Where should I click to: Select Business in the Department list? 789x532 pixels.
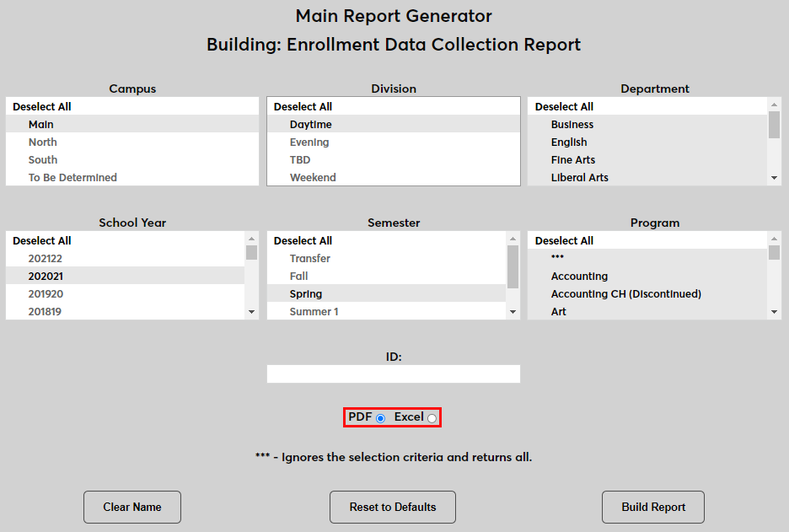tap(647, 124)
